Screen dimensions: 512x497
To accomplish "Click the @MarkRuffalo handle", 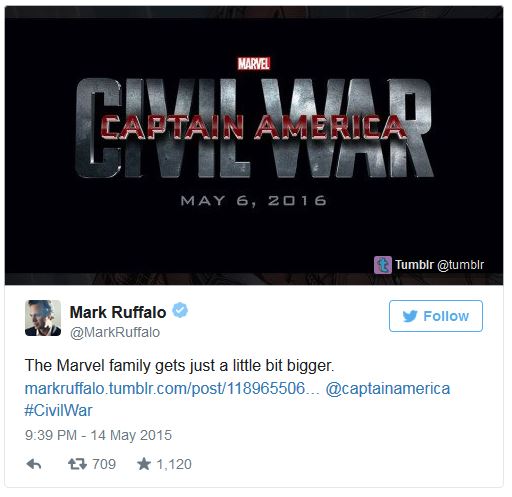I will [x=115, y=332].
